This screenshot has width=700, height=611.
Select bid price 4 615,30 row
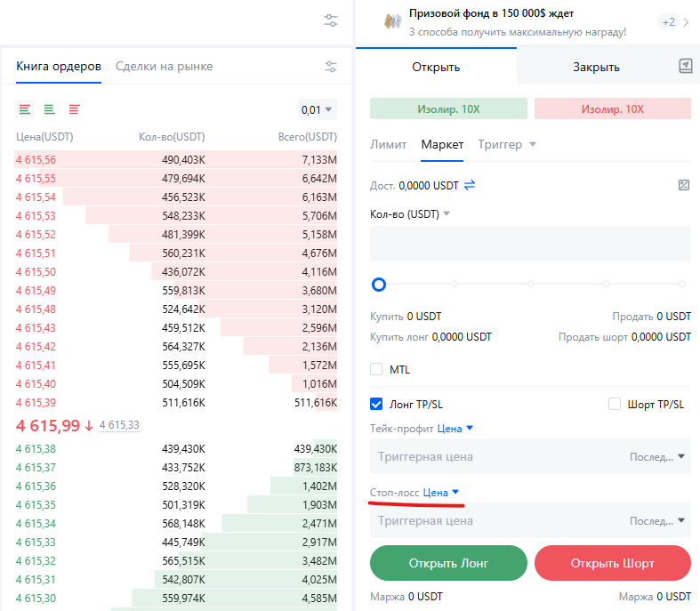click(176, 598)
